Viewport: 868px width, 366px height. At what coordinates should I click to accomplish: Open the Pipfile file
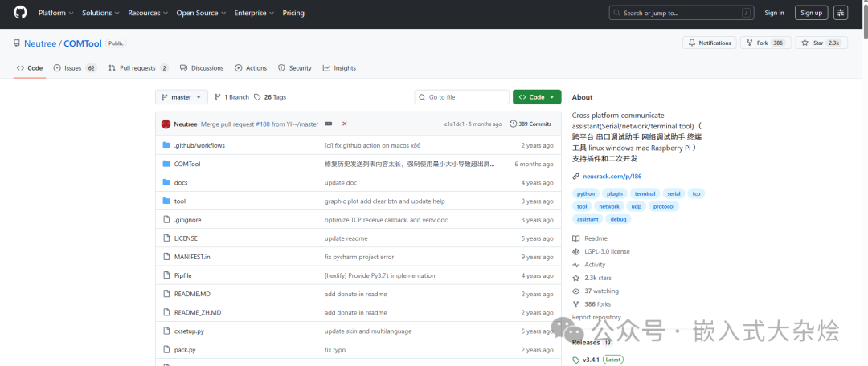click(182, 275)
